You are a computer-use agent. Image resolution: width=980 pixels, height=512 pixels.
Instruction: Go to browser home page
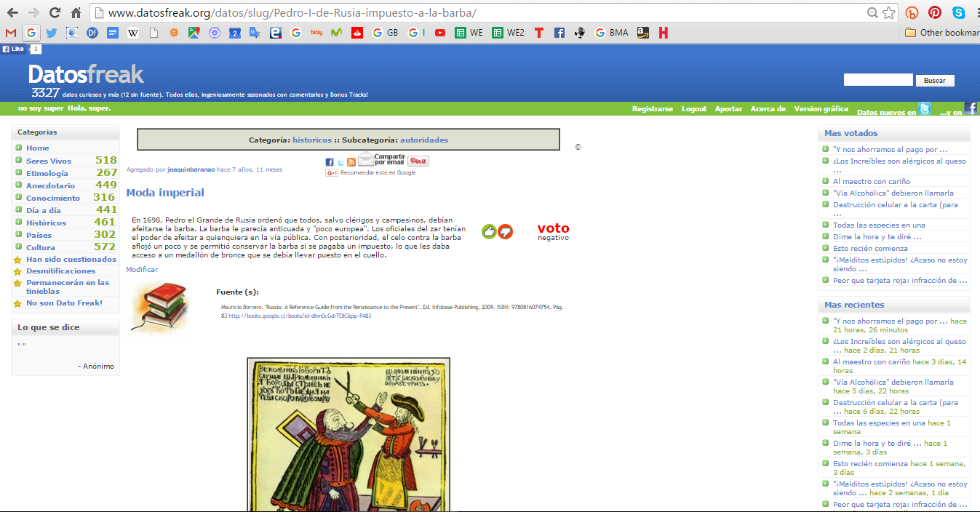76,13
